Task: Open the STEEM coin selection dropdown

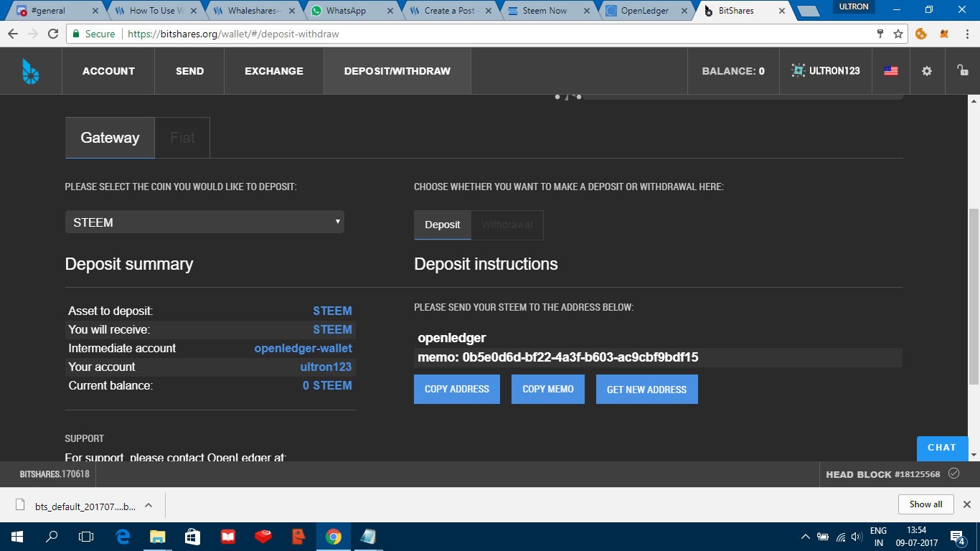Action: pyautogui.click(x=204, y=222)
